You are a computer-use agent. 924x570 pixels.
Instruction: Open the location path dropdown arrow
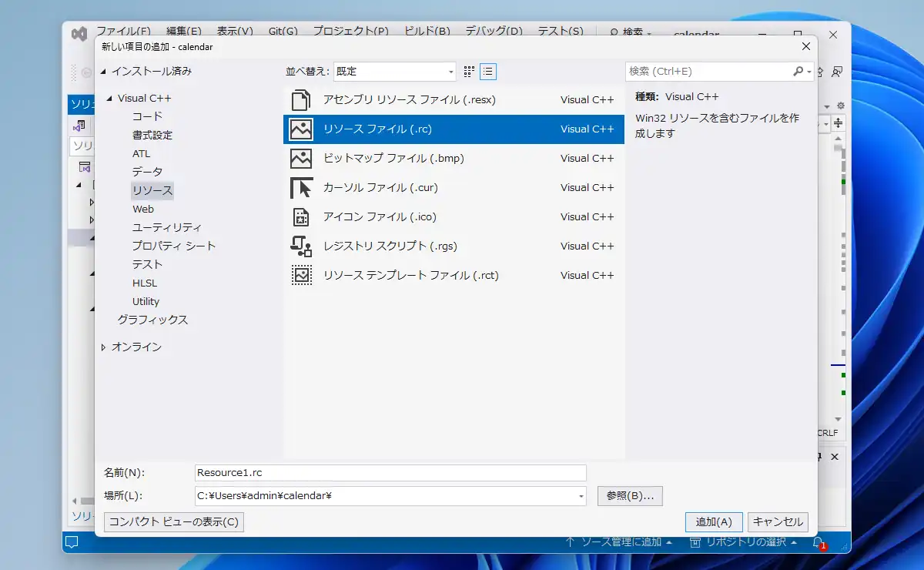coord(581,496)
